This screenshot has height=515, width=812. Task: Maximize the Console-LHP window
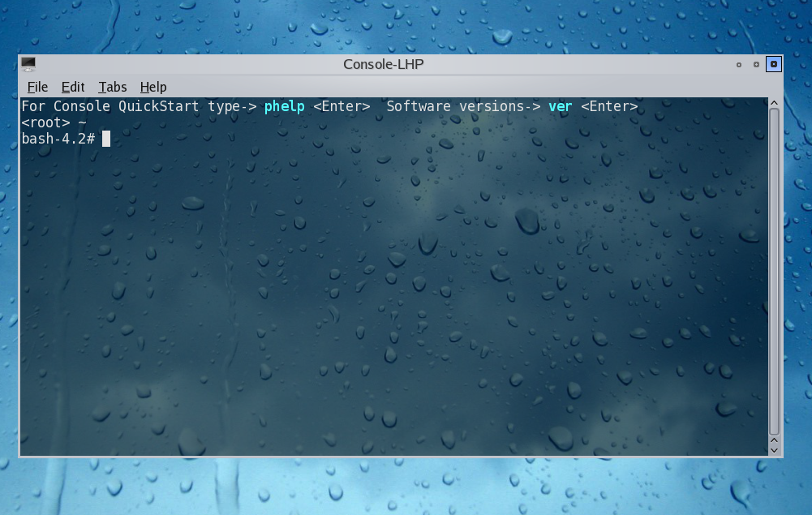pyautogui.click(x=756, y=65)
